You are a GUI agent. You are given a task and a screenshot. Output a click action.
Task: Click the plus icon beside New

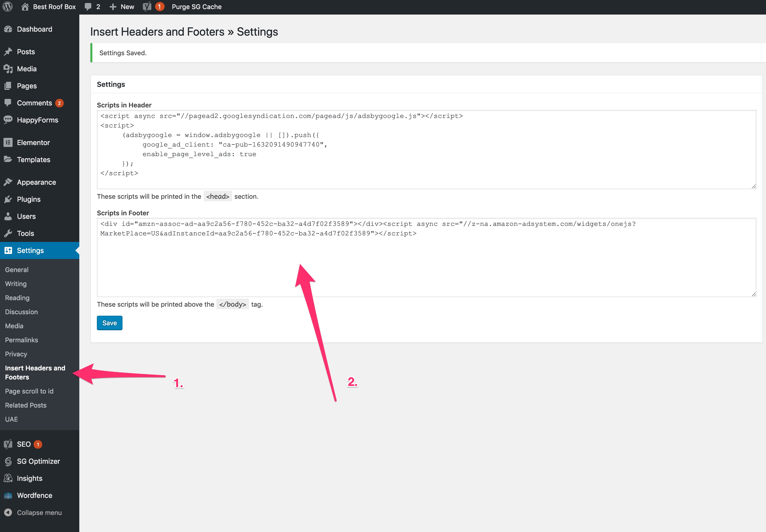click(113, 7)
